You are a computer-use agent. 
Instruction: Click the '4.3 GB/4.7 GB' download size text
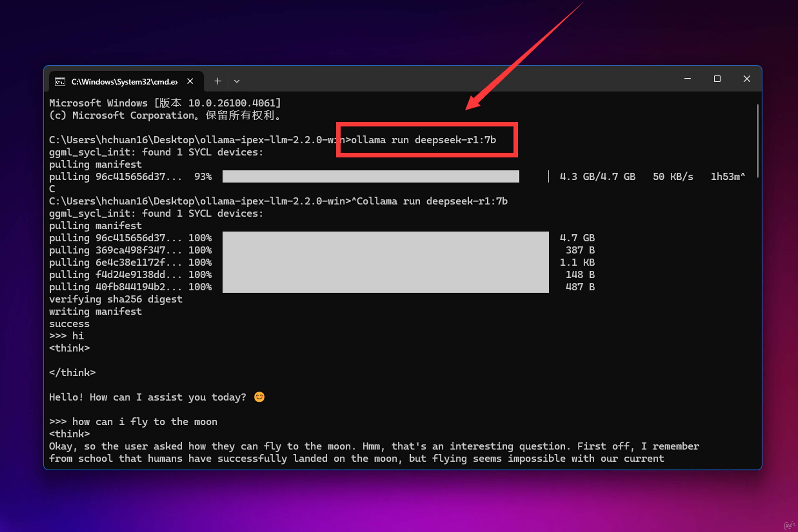tap(597, 176)
